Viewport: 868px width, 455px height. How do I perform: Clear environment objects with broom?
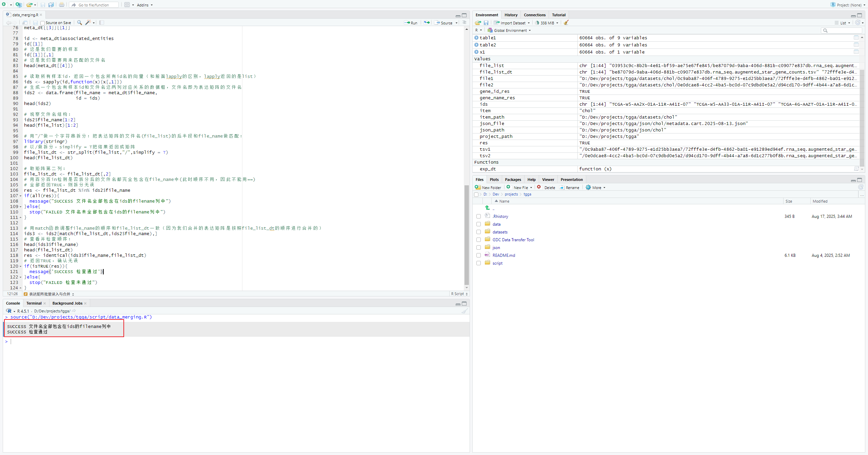(566, 23)
